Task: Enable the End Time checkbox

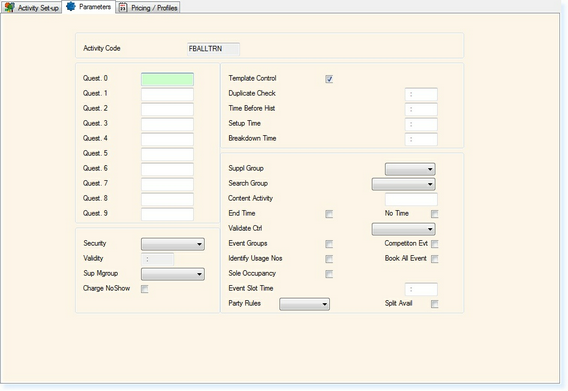Action: point(329,214)
